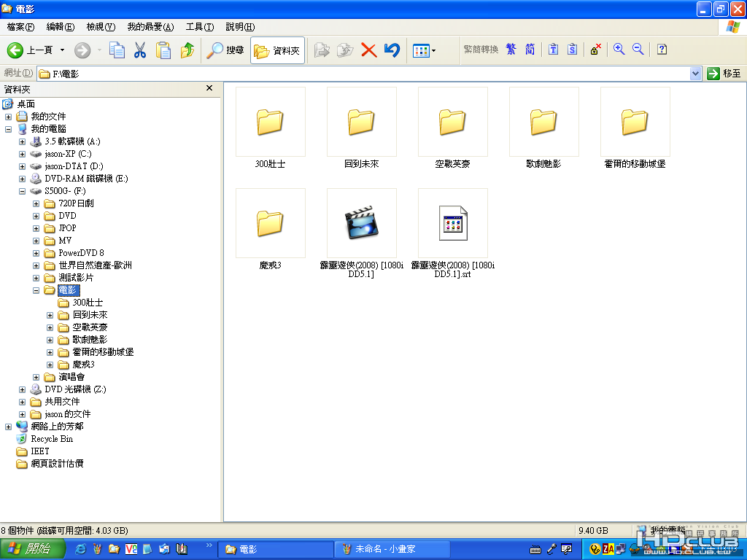Select PowerDVD 8 folder in tree

point(81,253)
